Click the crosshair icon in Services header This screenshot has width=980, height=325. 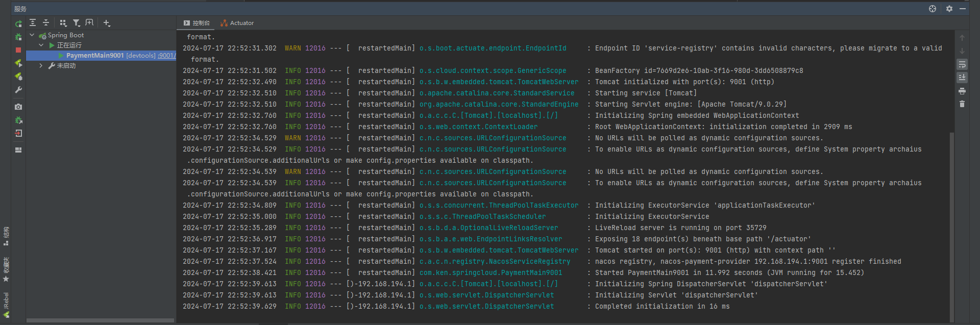click(933, 9)
